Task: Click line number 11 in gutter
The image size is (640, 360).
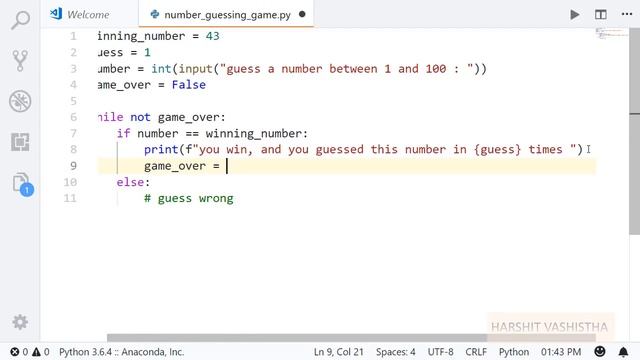Action: pyautogui.click(x=70, y=198)
